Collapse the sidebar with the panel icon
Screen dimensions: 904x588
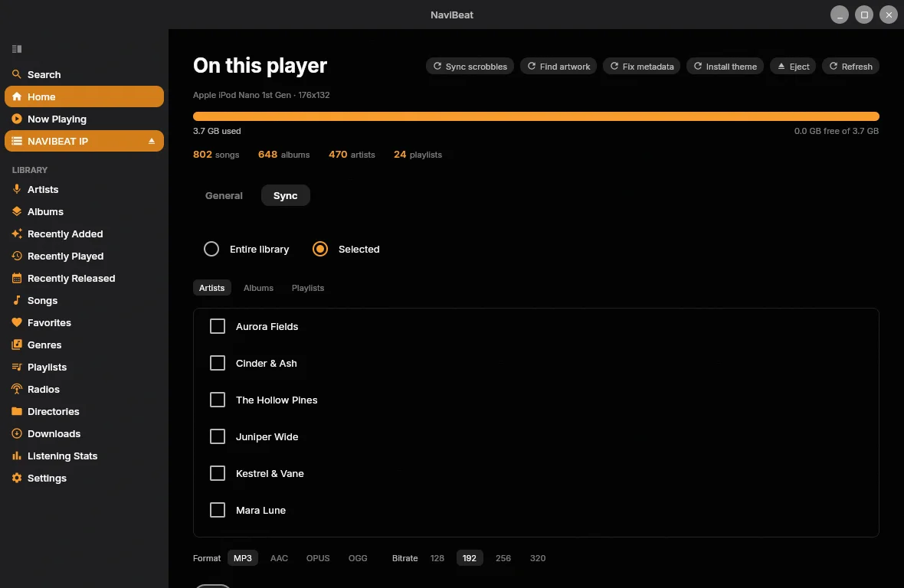(17, 49)
